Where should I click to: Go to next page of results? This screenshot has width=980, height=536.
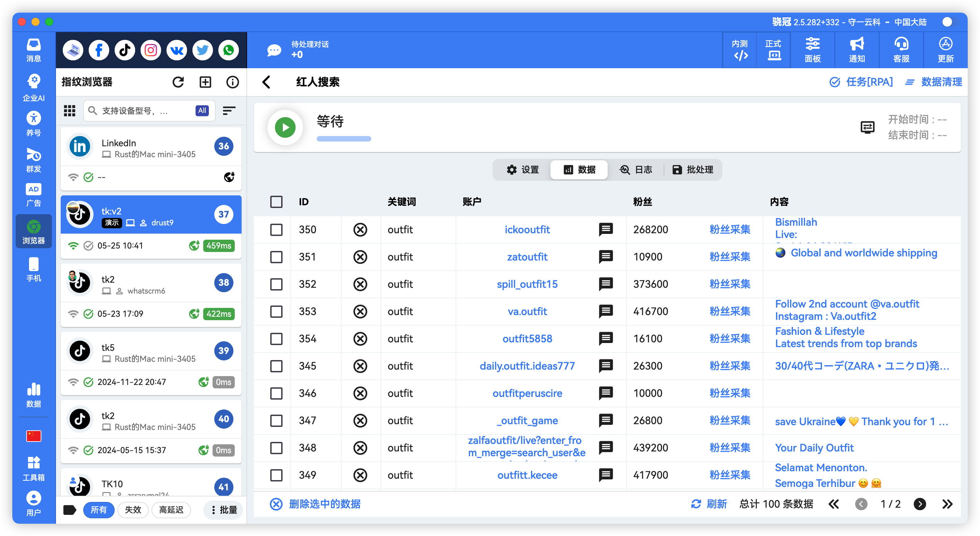(x=920, y=504)
